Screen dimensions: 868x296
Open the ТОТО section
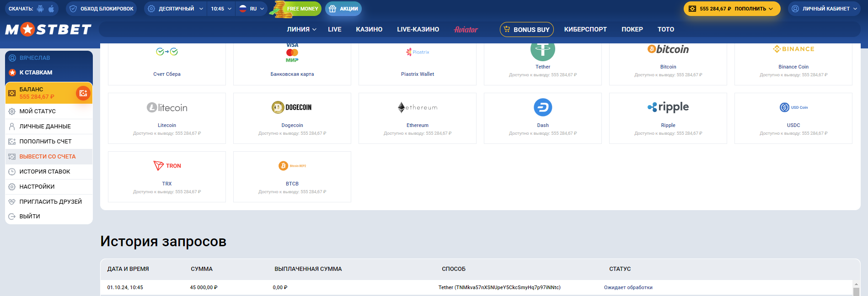666,29
